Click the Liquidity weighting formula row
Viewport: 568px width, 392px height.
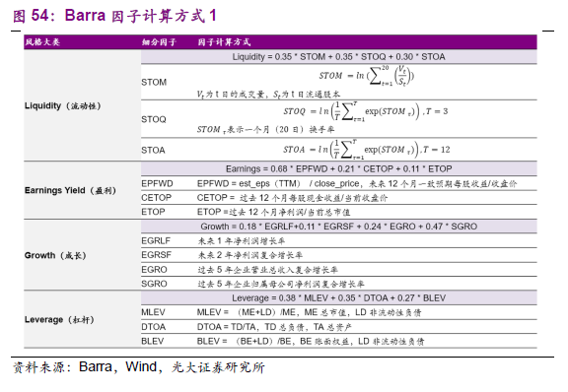point(338,57)
